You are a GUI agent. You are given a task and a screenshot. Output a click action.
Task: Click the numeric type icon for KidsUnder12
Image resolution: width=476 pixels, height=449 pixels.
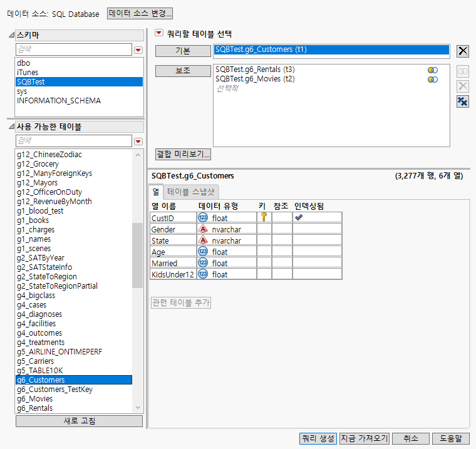tap(203, 274)
